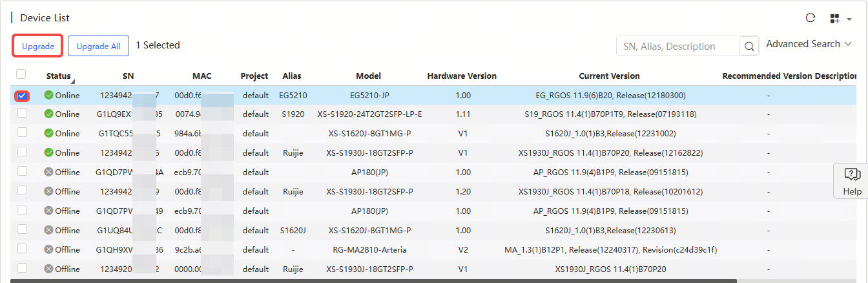Click the search magnifier icon
Image resolution: width=868 pixels, height=283 pixels.
pyautogui.click(x=749, y=47)
